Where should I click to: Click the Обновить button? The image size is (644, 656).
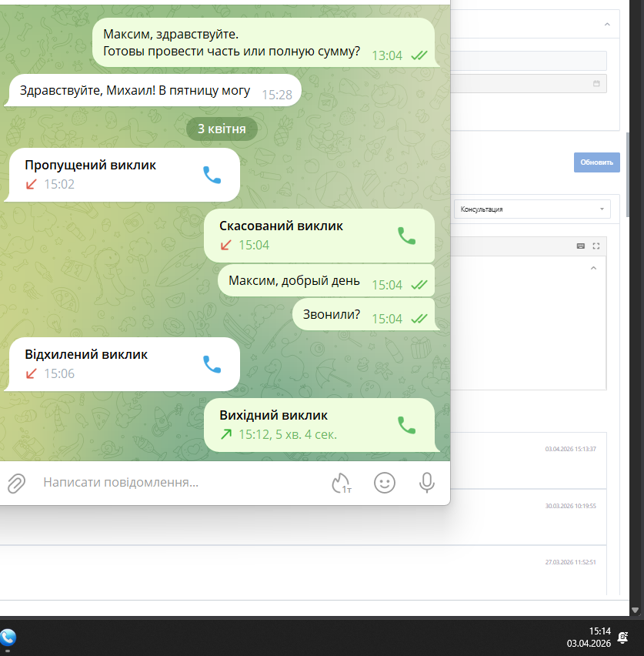click(597, 162)
